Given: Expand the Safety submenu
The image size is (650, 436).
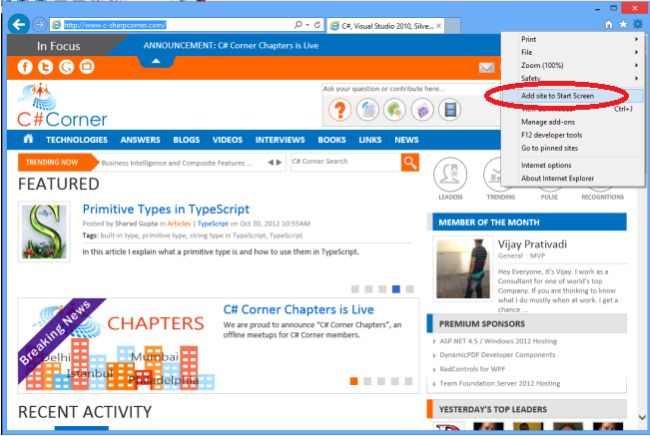Looking at the screenshot, I should [x=573, y=78].
